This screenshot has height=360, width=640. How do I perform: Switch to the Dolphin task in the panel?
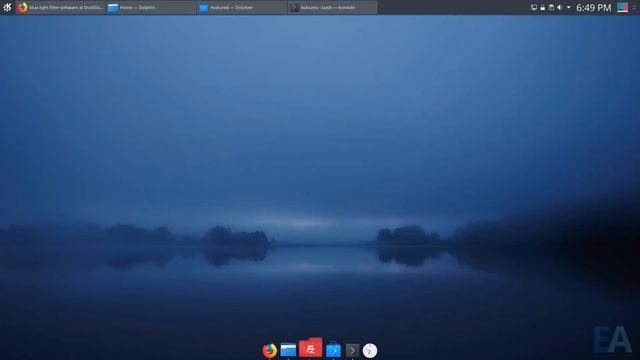pyautogui.click(x=151, y=7)
